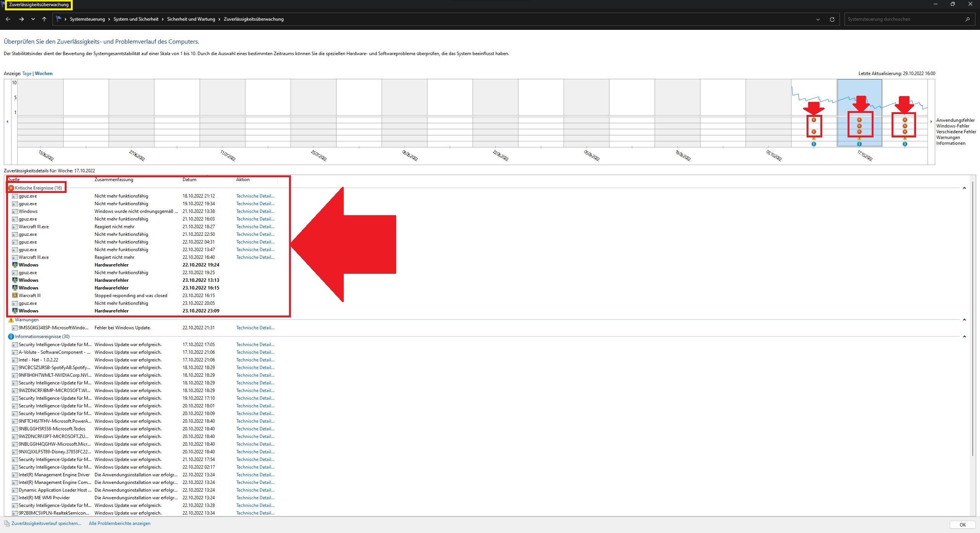Screen dimensions: 980x533
Task: Click the information icon in highlighted 17.10.2022 week
Action: (x=859, y=144)
